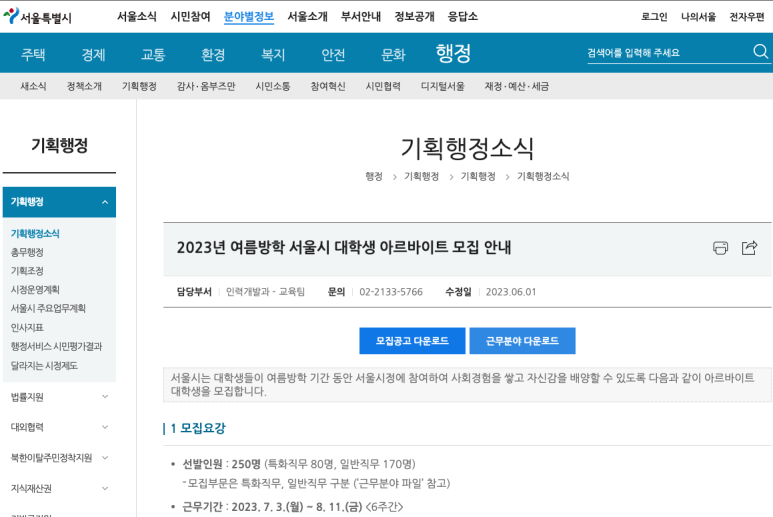Image resolution: width=773 pixels, height=517 pixels.
Task: Click the 로그인 link
Action: (x=654, y=17)
